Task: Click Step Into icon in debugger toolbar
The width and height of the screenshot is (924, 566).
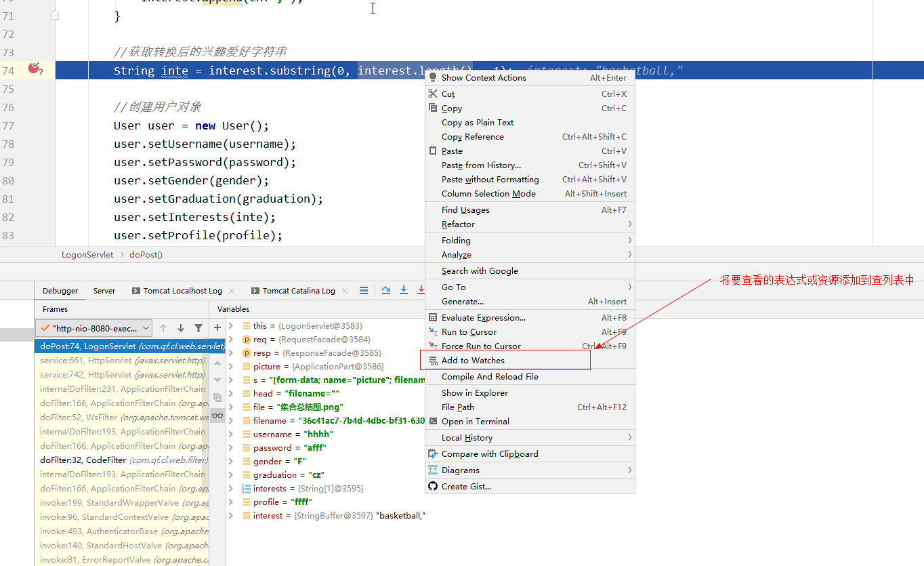Action: tap(404, 290)
